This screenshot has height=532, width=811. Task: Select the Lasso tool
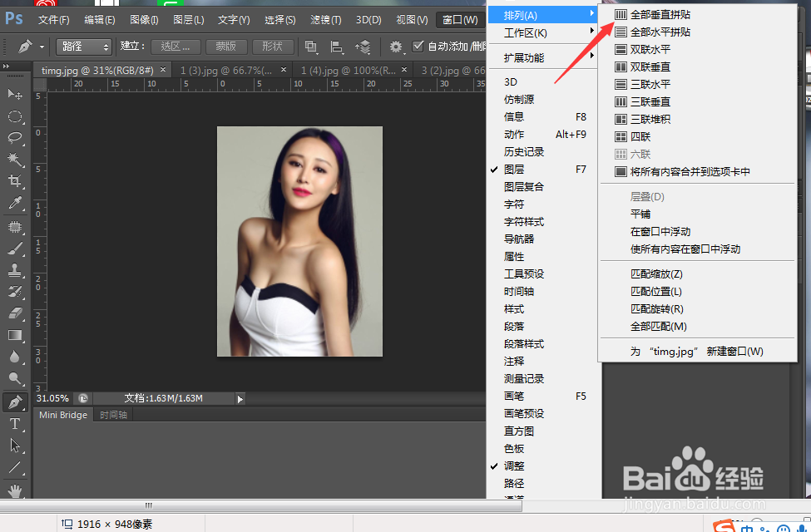pos(14,138)
